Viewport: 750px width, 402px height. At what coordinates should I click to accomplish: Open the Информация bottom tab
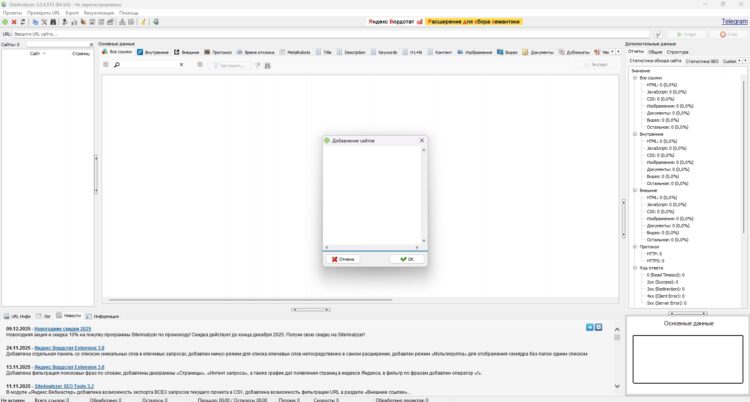[x=102, y=316]
